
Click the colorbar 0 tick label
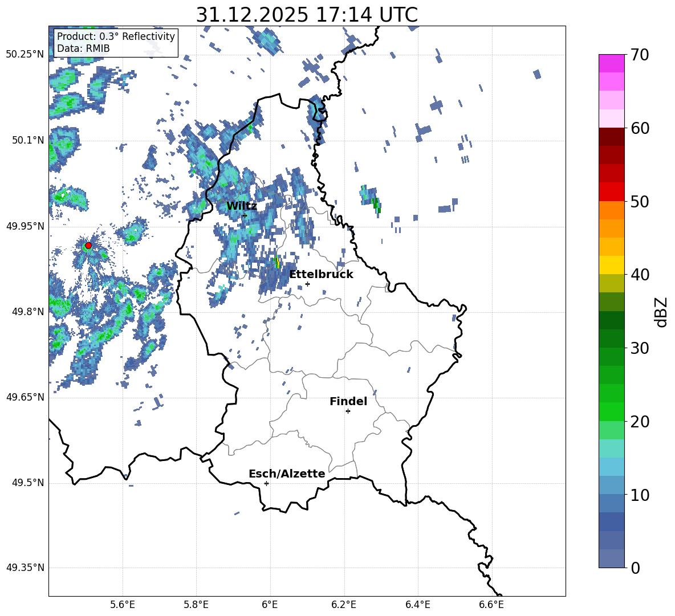pyautogui.click(x=636, y=568)
